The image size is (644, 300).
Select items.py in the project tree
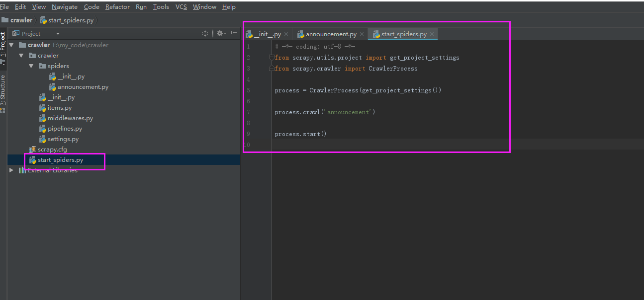[60, 108]
